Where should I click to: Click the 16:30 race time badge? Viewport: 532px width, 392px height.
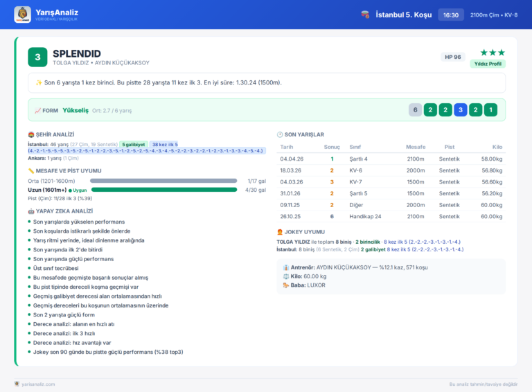(x=451, y=15)
